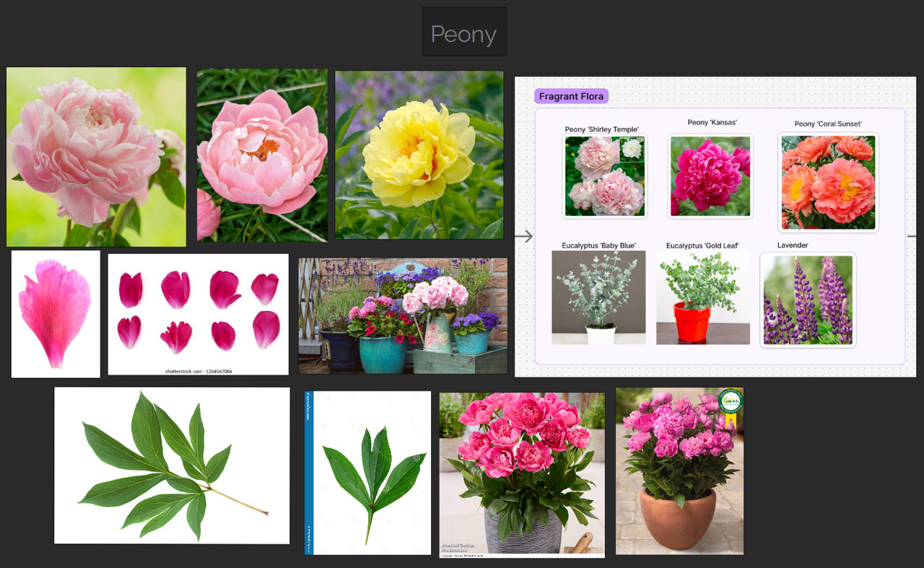The width and height of the screenshot is (924, 568).
Task: Select the Peony 'Kansas' magenta flower image
Action: click(x=710, y=176)
